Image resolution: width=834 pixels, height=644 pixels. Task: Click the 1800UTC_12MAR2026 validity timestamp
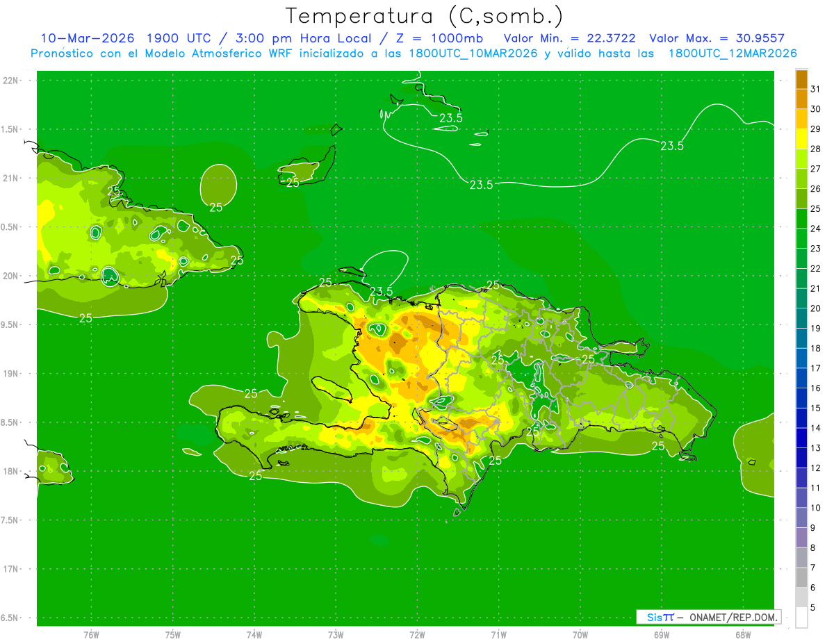[x=732, y=53]
